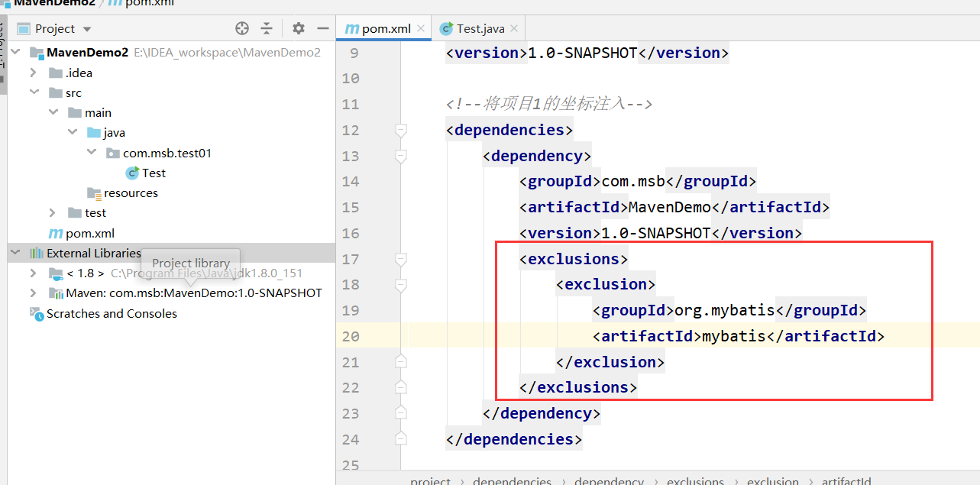
Task: Click the test folder icon
Action: point(75,212)
